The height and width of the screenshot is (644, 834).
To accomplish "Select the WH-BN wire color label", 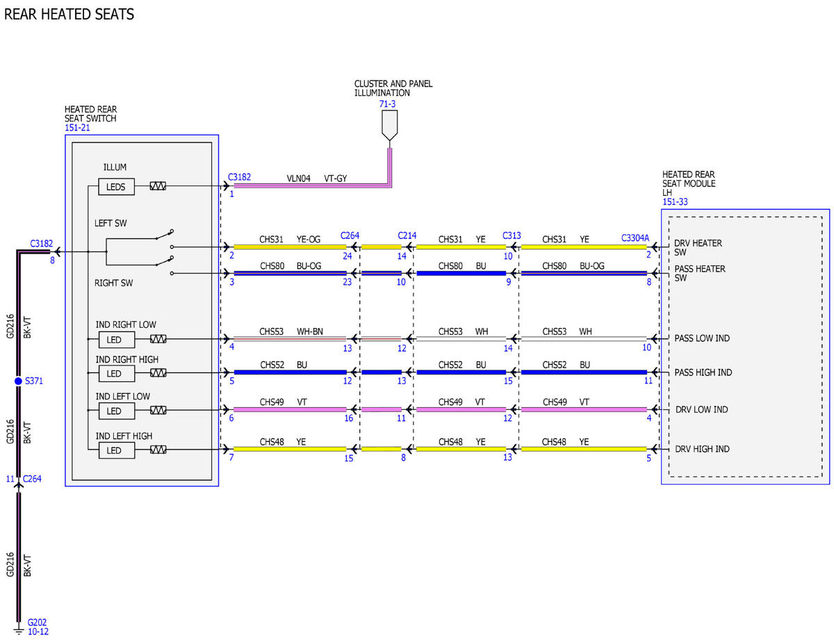I will point(310,332).
